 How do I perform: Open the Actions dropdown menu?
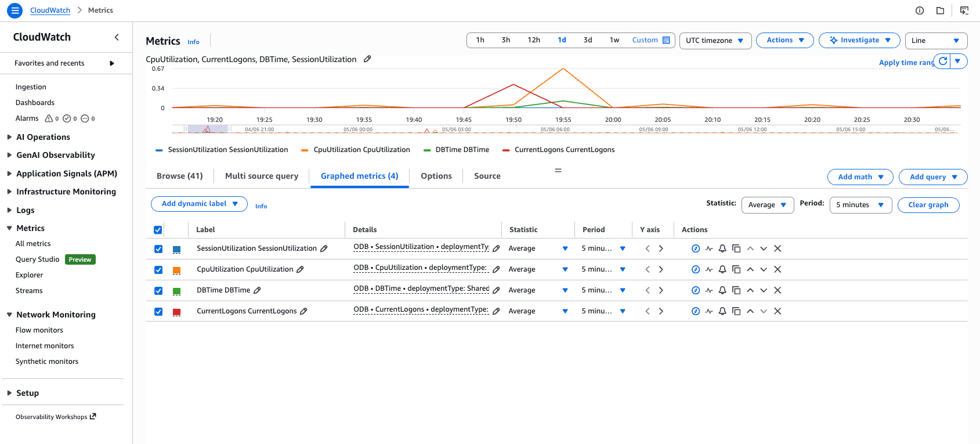point(785,40)
